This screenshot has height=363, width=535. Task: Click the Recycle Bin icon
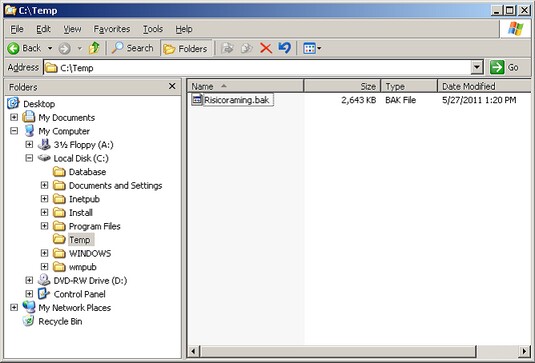28,321
